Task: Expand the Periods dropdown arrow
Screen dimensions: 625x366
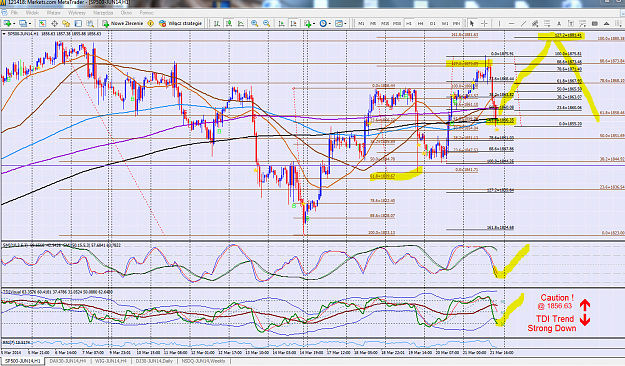Action: click(330, 24)
